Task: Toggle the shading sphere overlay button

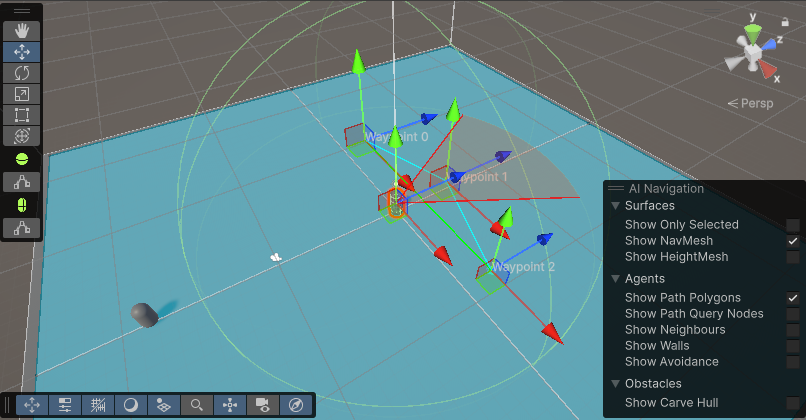Action: pyautogui.click(x=131, y=405)
